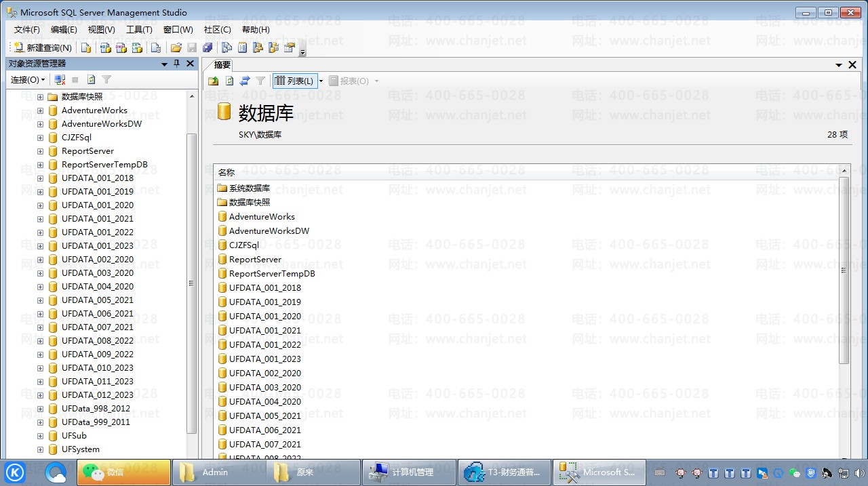The image size is (868, 486).
Task: Select UFData_998_2012 in the tree
Action: [96, 409]
